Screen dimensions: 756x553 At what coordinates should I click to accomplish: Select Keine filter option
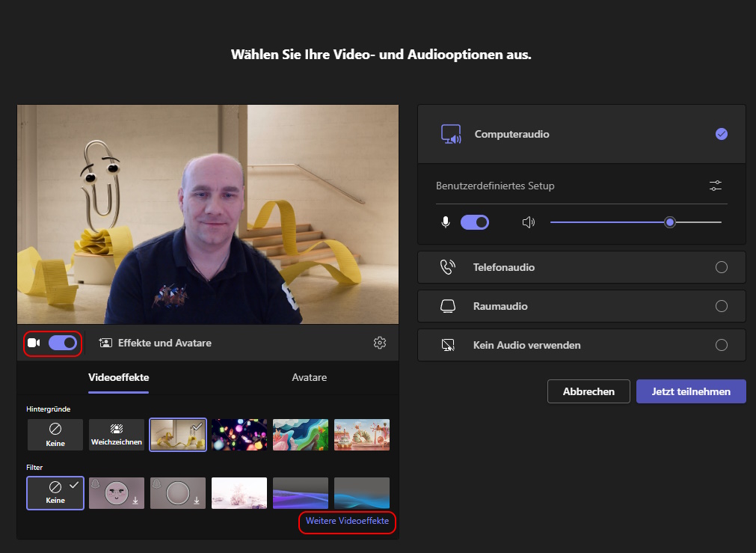click(x=55, y=493)
